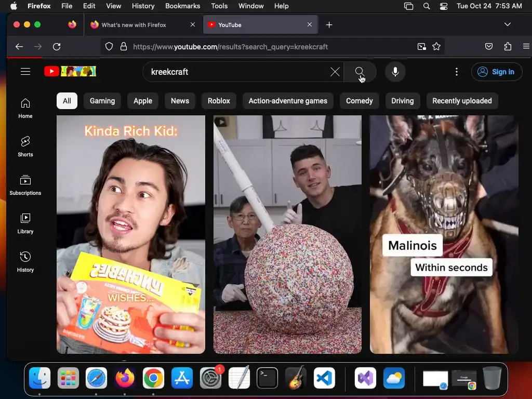The height and width of the screenshot is (399, 532).
Task: Open Terminal from the Dock
Action: tap(267, 378)
